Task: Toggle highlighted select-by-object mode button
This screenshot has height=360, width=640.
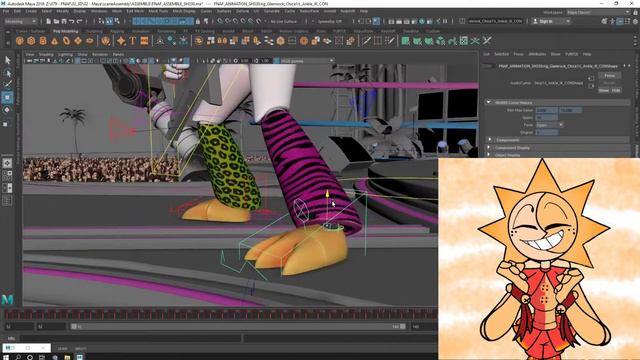Action: click(x=109, y=21)
